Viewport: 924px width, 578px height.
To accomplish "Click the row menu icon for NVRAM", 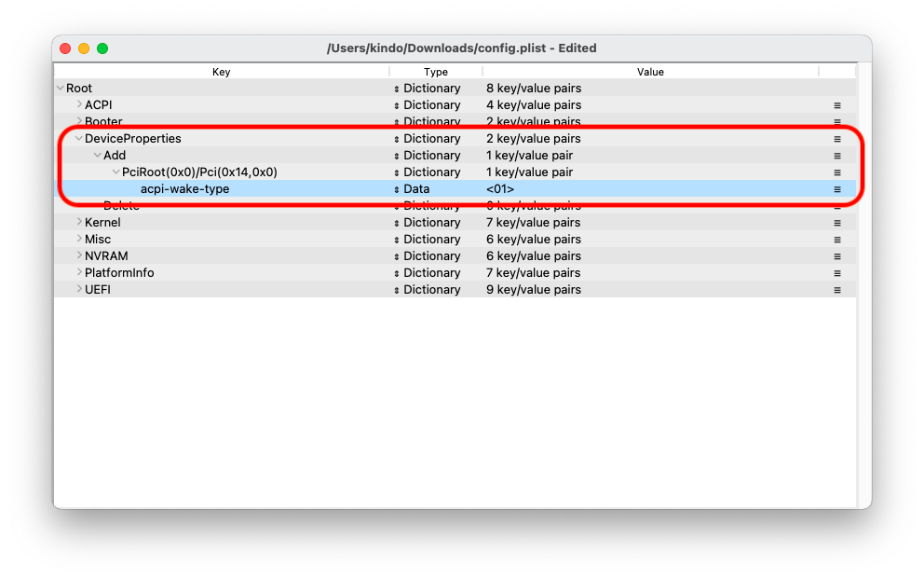I will (x=836, y=256).
